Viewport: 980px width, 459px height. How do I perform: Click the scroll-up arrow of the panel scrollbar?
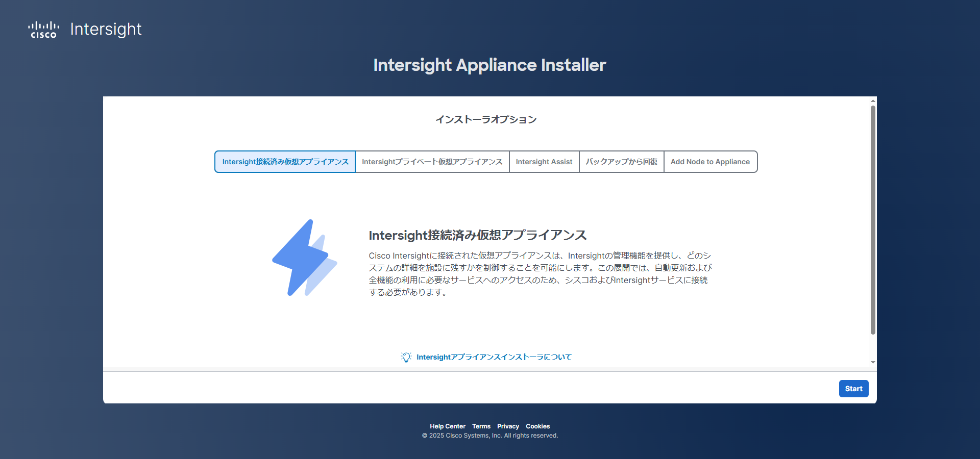(x=873, y=101)
